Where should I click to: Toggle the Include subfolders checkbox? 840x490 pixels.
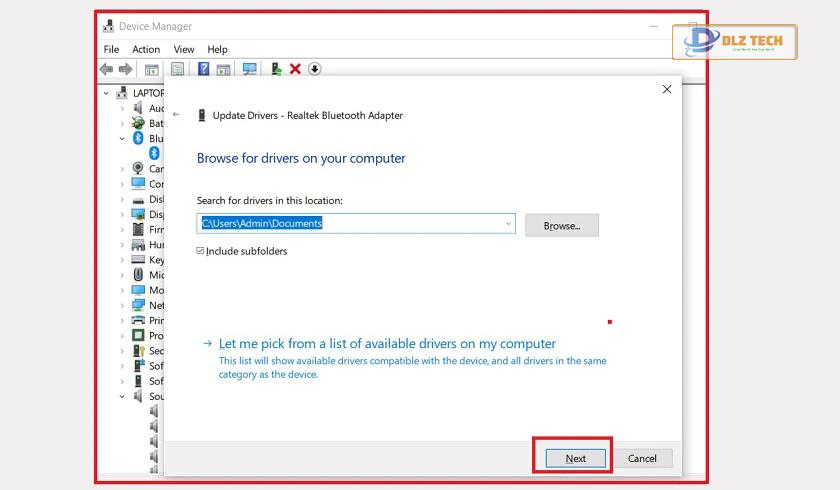[x=200, y=251]
